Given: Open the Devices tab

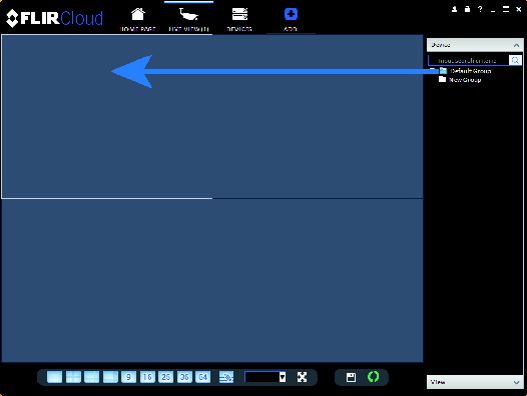Looking at the screenshot, I should (x=239, y=19).
